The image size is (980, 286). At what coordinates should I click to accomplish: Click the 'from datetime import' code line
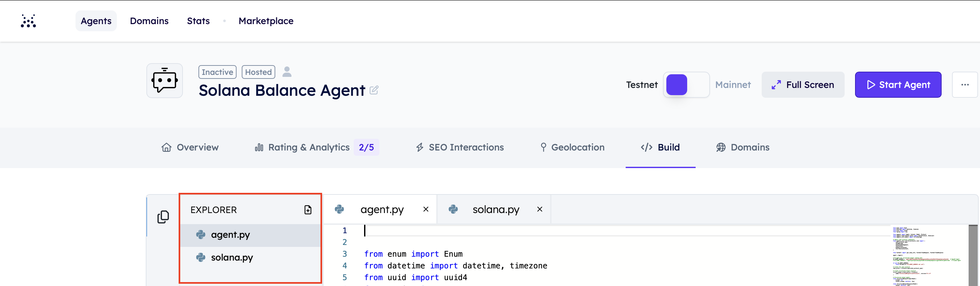[x=456, y=266]
